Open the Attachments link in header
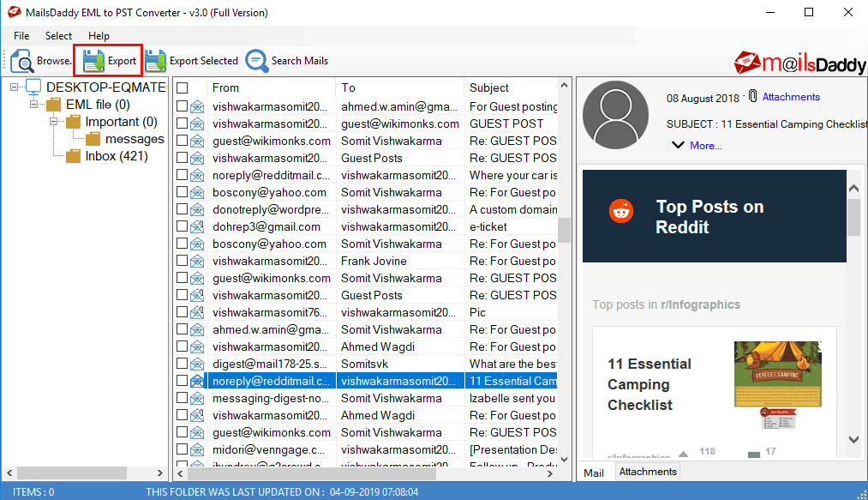 pyautogui.click(x=791, y=97)
